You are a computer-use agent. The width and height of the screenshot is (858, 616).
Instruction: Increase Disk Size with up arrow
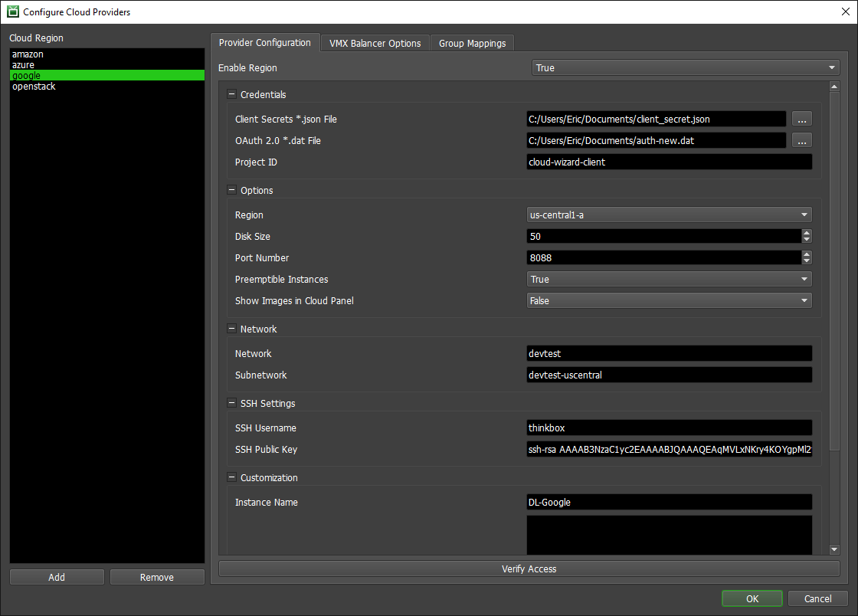tap(807, 232)
